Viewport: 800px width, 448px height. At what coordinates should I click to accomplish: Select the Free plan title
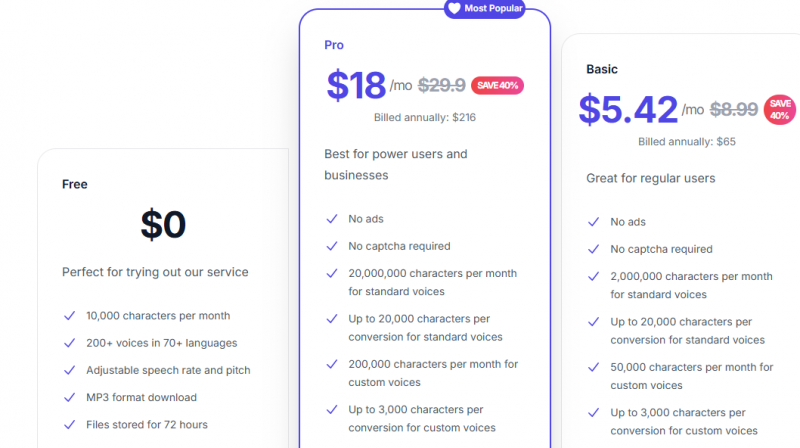point(75,184)
